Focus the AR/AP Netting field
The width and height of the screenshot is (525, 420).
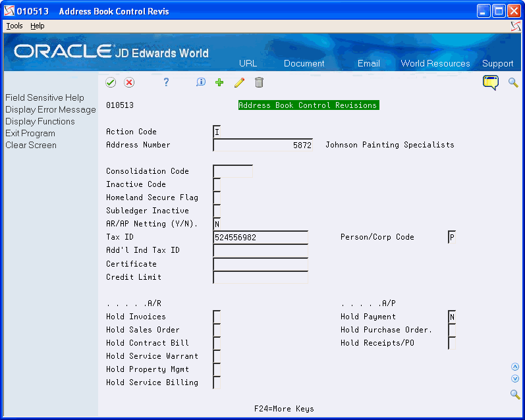217,224
